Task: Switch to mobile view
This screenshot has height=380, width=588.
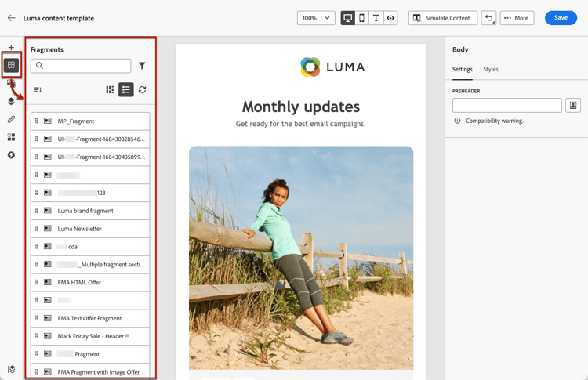Action: click(x=362, y=18)
